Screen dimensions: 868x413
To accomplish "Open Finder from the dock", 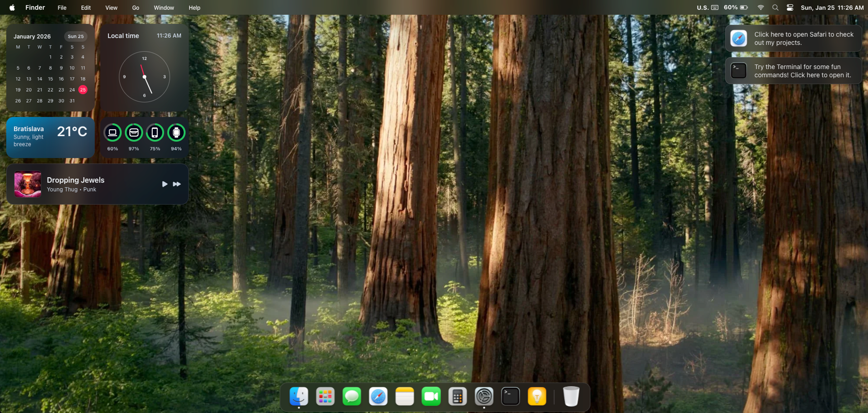I will [x=299, y=396].
